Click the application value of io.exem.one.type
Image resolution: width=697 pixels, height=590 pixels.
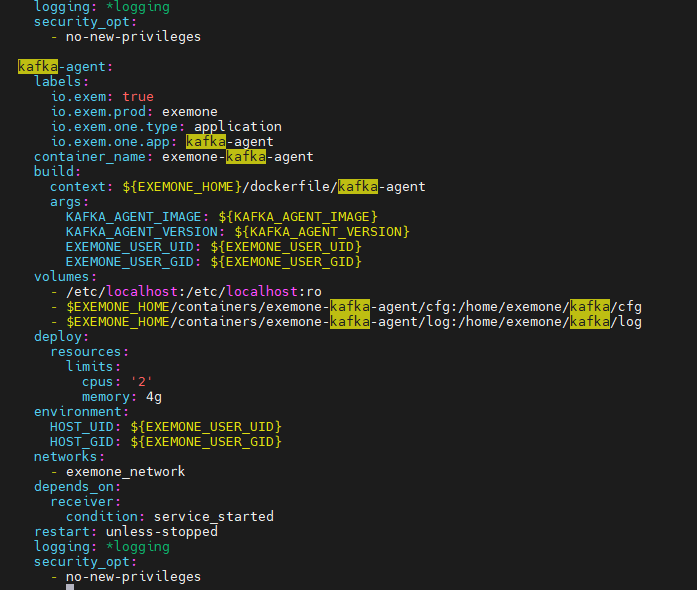[x=237, y=127]
